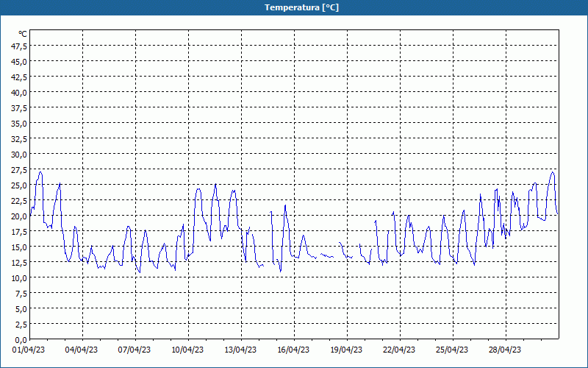Click the 47,5 y-axis label

click(x=20, y=46)
